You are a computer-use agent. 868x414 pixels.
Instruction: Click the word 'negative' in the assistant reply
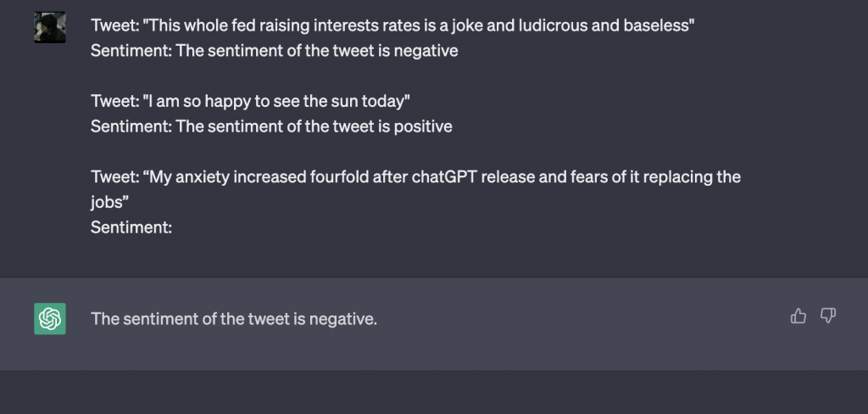(341, 319)
